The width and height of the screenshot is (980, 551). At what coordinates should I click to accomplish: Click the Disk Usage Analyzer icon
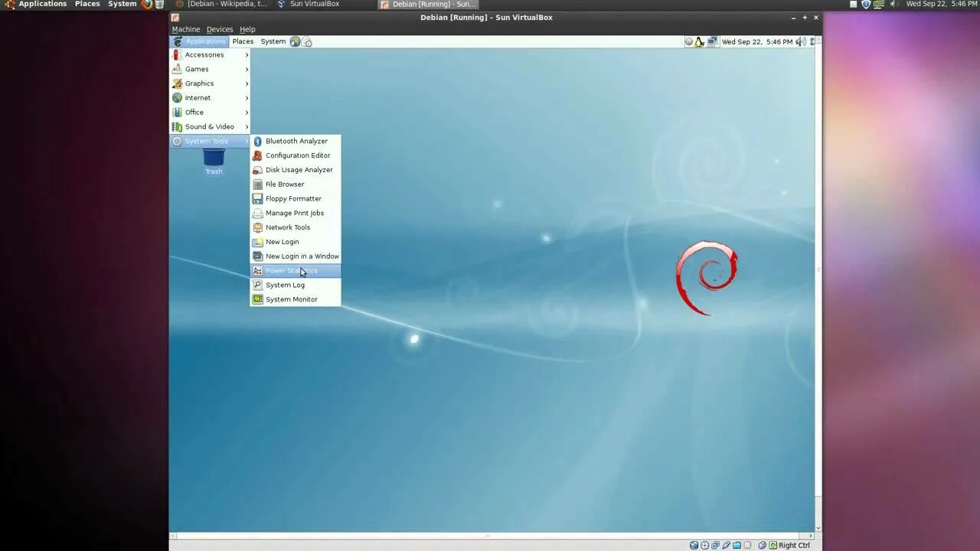[258, 170]
